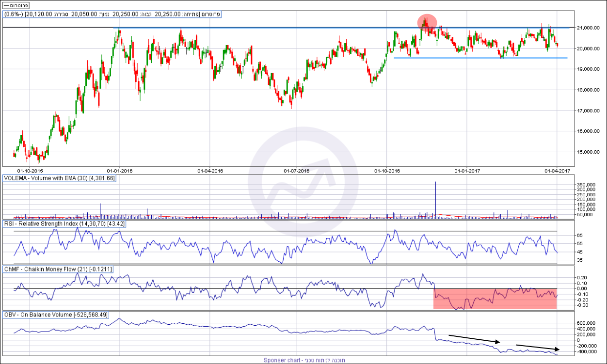Click the red circle highlighting the price peak
607x364 pixels.
[x=427, y=22]
